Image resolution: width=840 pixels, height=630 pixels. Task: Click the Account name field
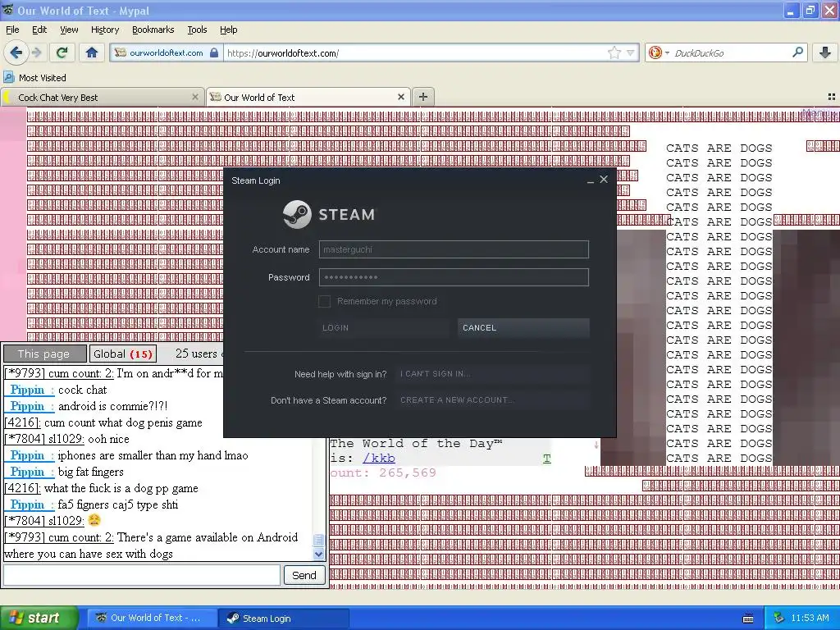point(454,249)
